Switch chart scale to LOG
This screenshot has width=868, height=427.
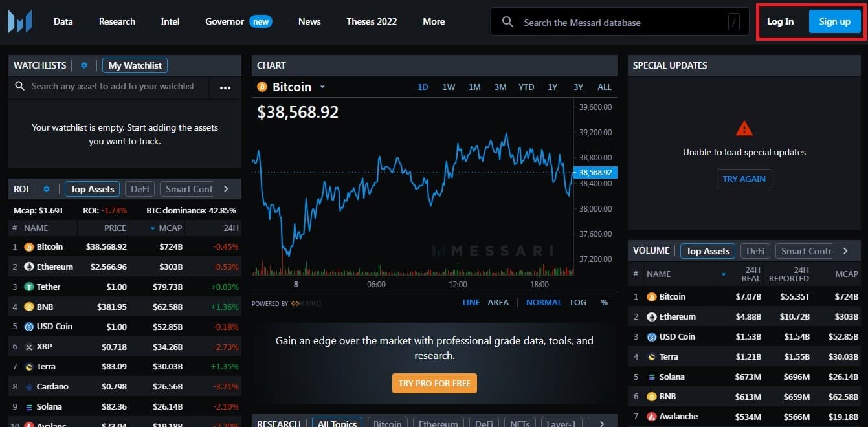578,303
